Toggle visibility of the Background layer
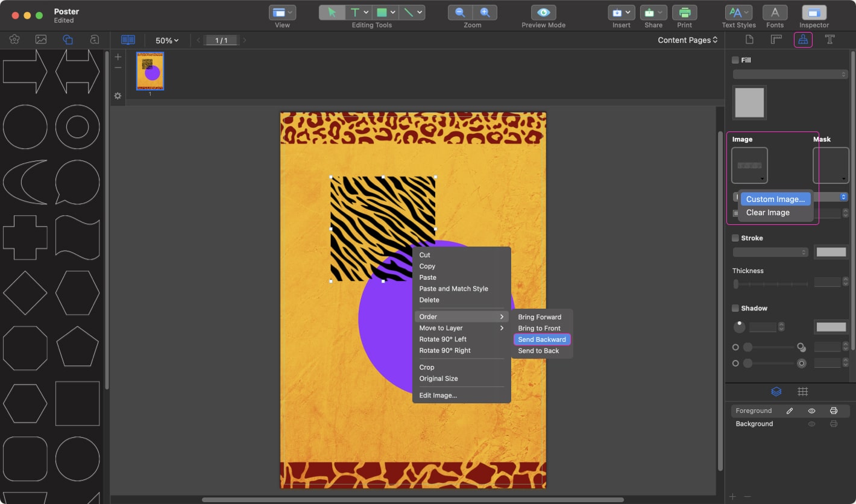The width and height of the screenshot is (856, 504). pos(811,424)
